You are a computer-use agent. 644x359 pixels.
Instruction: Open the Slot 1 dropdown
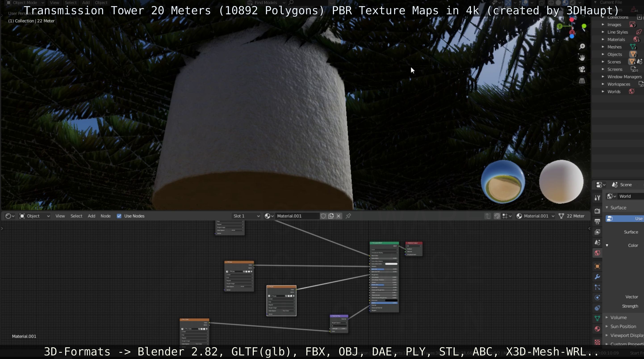[246, 216]
